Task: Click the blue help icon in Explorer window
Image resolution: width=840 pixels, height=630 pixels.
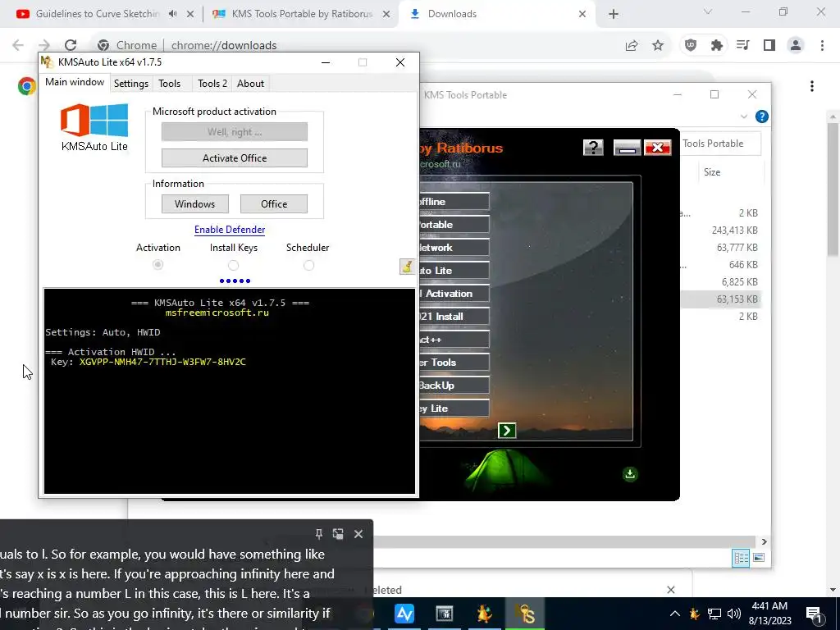Action: (761, 116)
